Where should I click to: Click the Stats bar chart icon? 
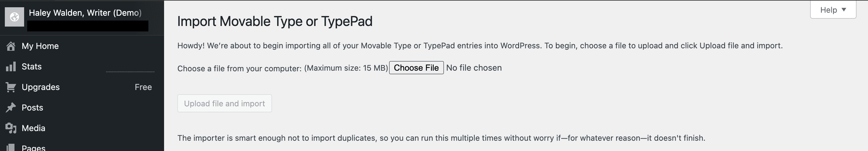11,67
